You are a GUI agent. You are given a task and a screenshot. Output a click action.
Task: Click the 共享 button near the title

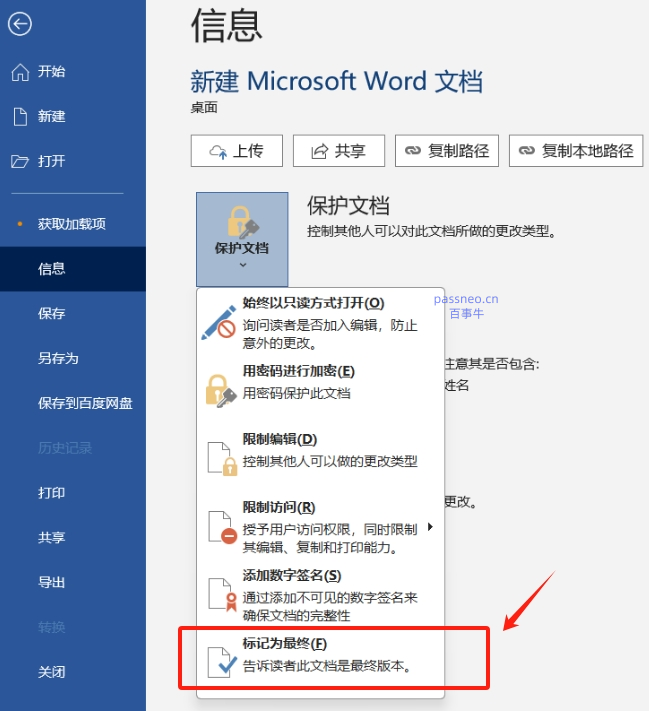pyautogui.click(x=339, y=151)
